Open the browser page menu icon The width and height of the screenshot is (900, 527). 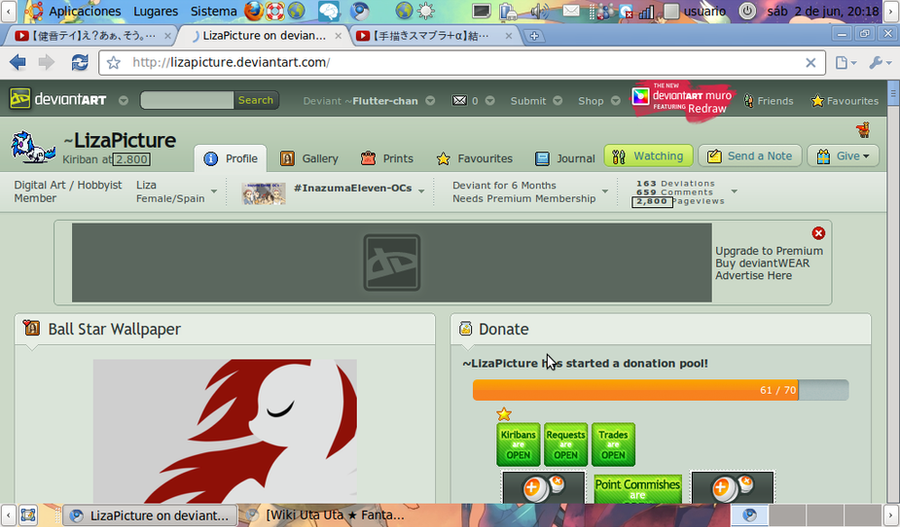click(x=845, y=63)
